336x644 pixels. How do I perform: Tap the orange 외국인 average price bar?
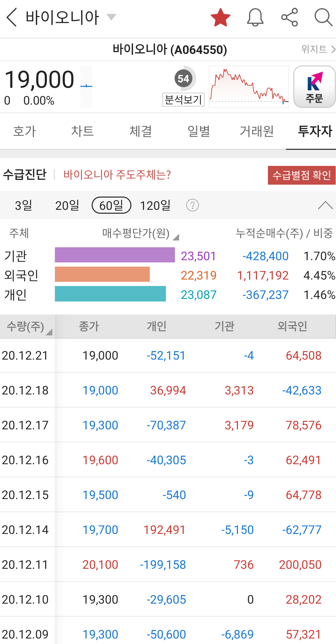pyautogui.click(x=102, y=274)
